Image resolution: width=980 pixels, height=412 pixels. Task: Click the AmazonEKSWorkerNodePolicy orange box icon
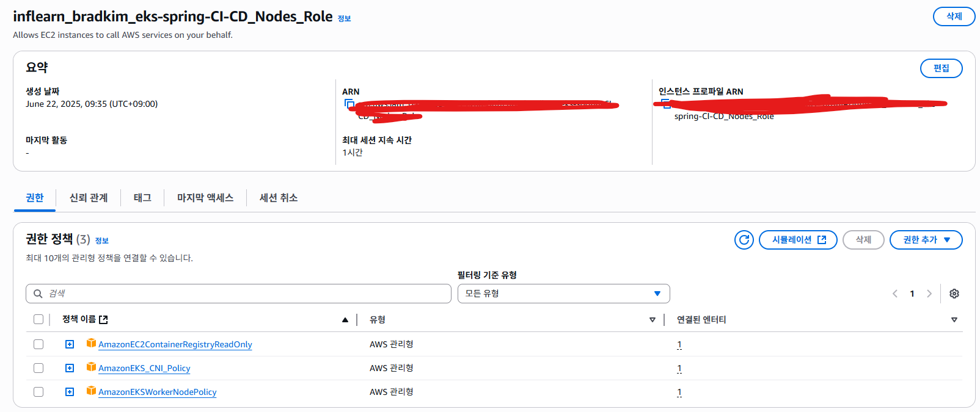(x=91, y=391)
